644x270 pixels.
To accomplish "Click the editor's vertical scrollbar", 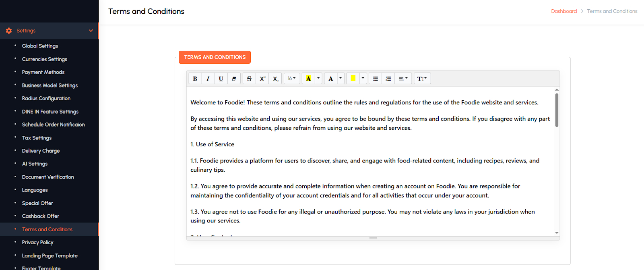I will click(x=557, y=110).
